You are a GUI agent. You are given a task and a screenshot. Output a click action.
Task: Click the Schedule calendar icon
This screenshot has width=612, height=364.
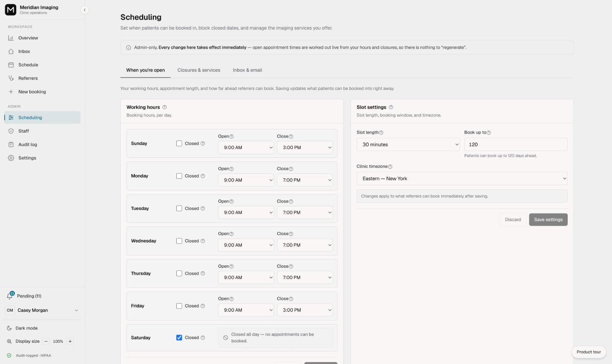pyautogui.click(x=11, y=65)
